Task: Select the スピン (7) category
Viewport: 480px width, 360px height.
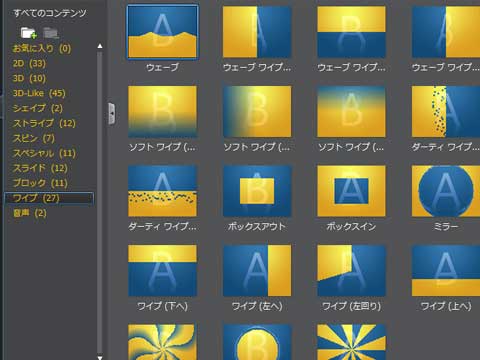Action: click(x=33, y=138)
